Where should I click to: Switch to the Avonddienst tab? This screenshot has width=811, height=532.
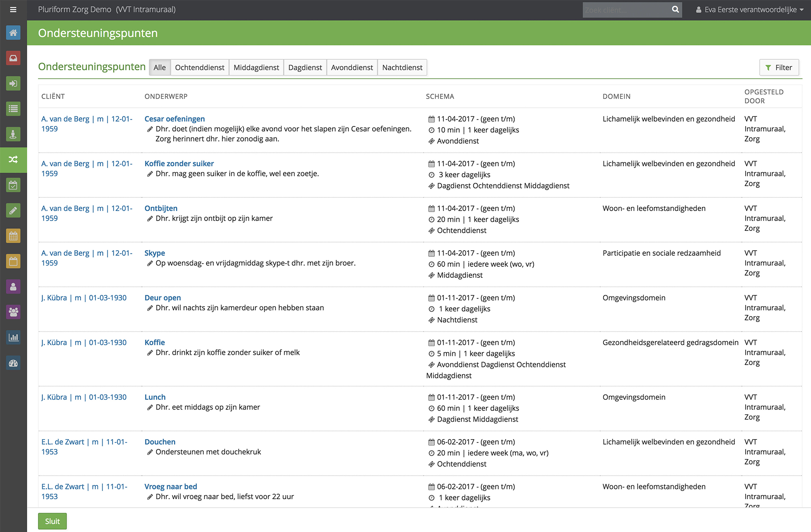click(x=352, y=67)
